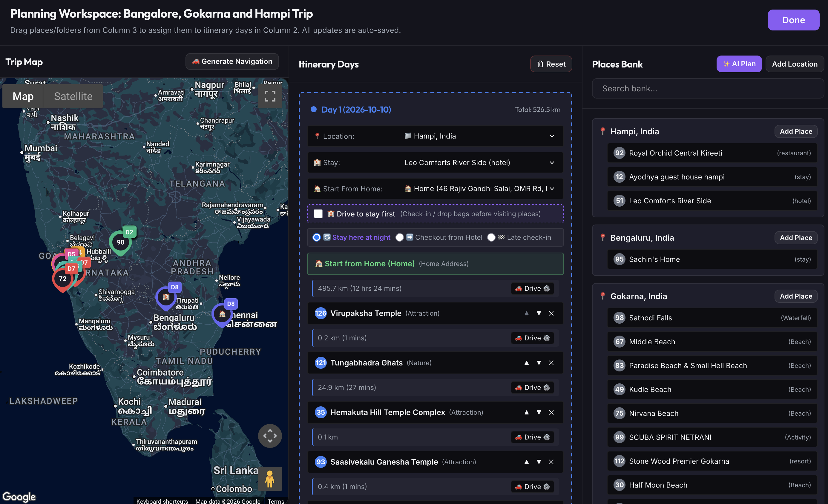
Task: Move Saasivekalu Ganesha Temple down
Action: pos(539,462)
